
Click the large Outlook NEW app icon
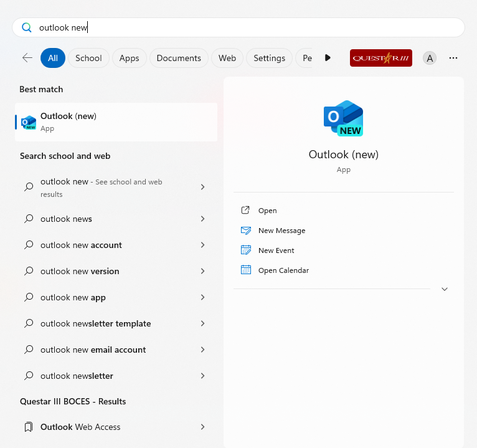point(344,118)
